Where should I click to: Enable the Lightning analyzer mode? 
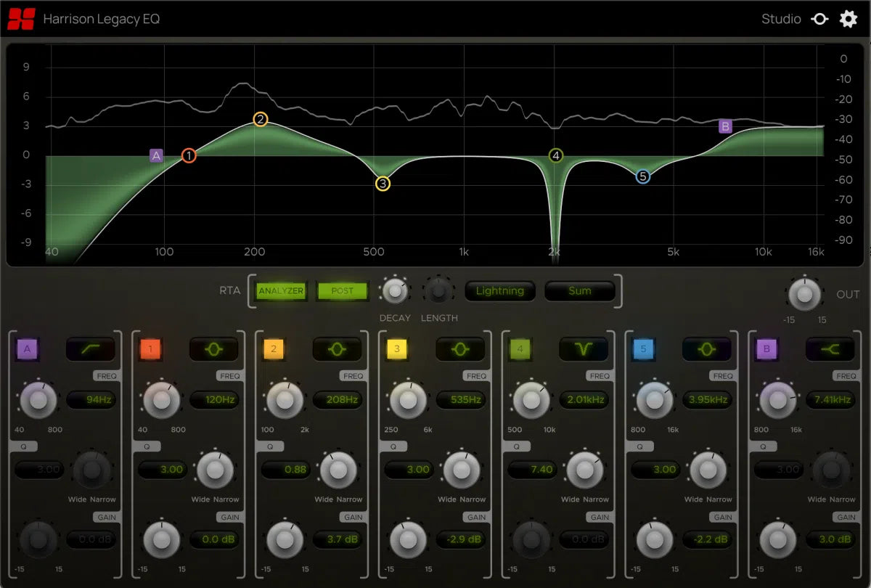[x=500, y=290]
